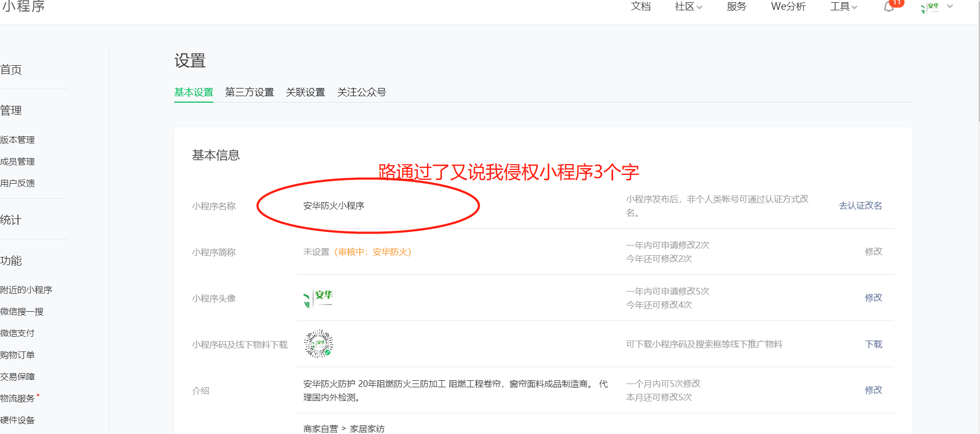Open the notification bell icon
Screen dimensions: 980x434
pyautogui.click(x=889, y=7)
